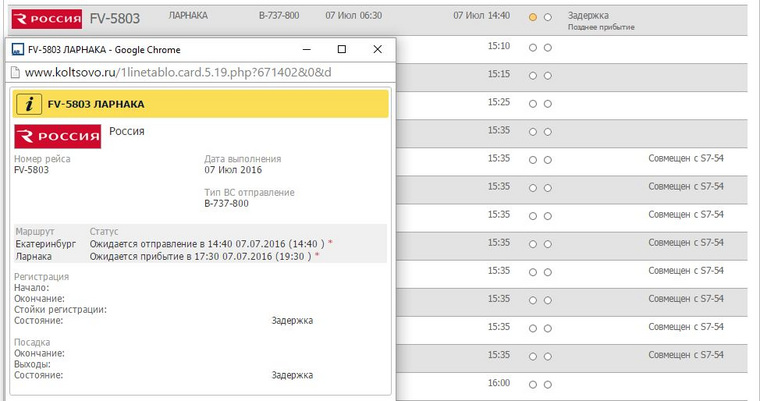The width and height of the screenshot is (760, 401).
Task: Click the 'Позднее прибытие' delay reason
Action: click(601, 27)
